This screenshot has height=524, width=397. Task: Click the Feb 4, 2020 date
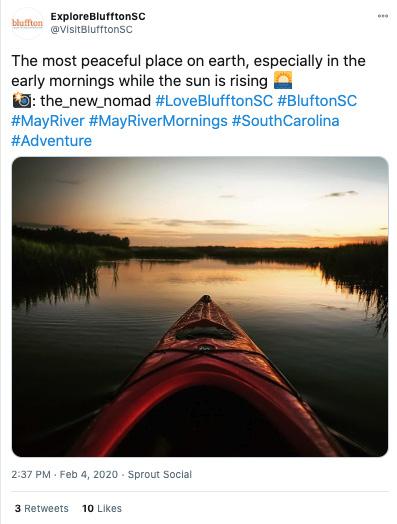[x=89, y=475]
